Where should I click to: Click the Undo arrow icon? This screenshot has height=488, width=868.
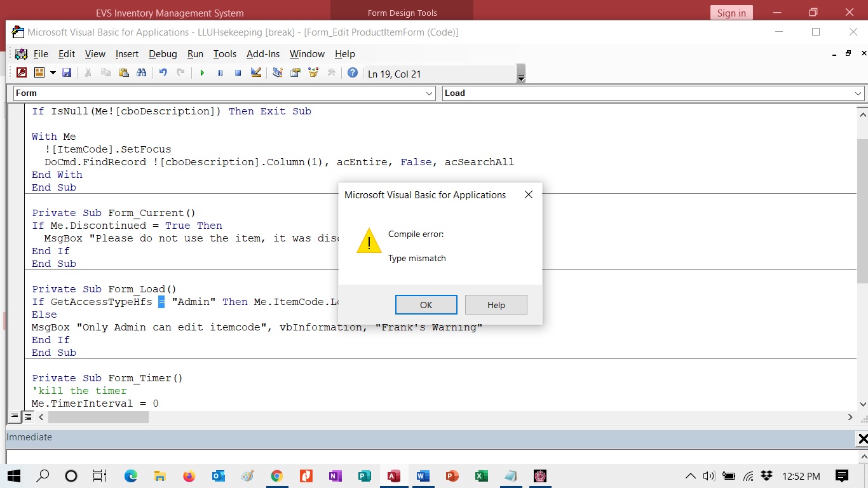163,73
